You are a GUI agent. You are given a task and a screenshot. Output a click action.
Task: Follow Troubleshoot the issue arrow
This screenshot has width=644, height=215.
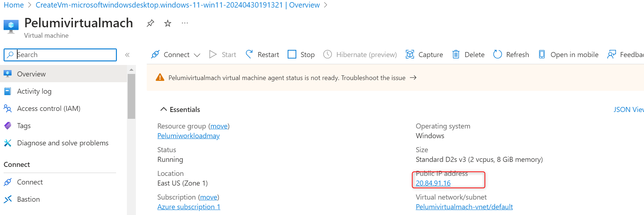[413, 78]
